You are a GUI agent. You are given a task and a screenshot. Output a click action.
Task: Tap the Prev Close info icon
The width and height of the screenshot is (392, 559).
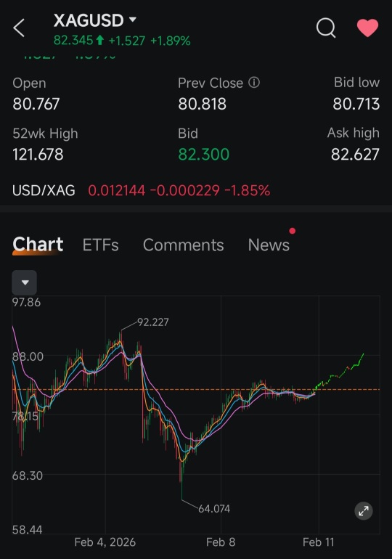254,83
